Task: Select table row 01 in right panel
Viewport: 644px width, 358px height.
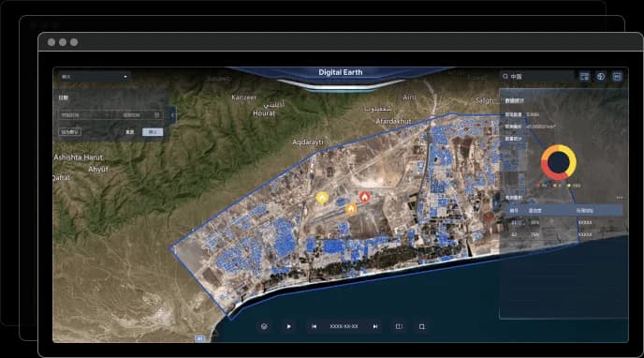Action: click(x=563, y=222)
